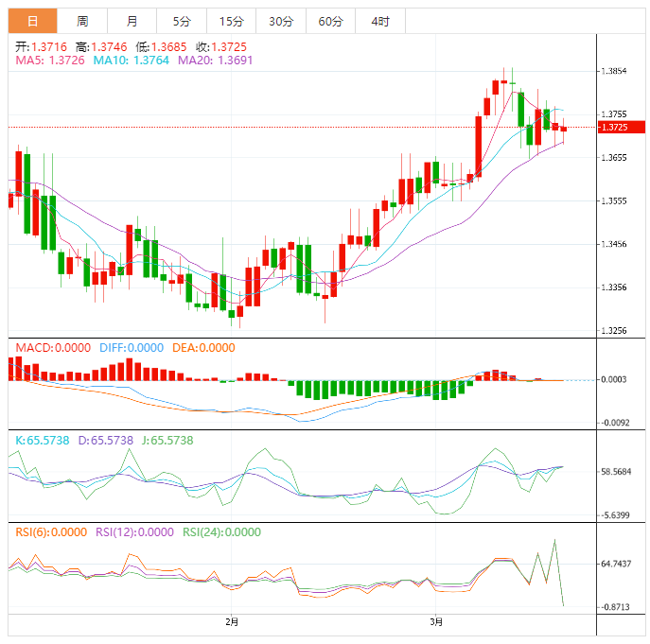650x644 pixels.
Task: Open the 月 (monthly) chart tab
Action: coord(132,21)
